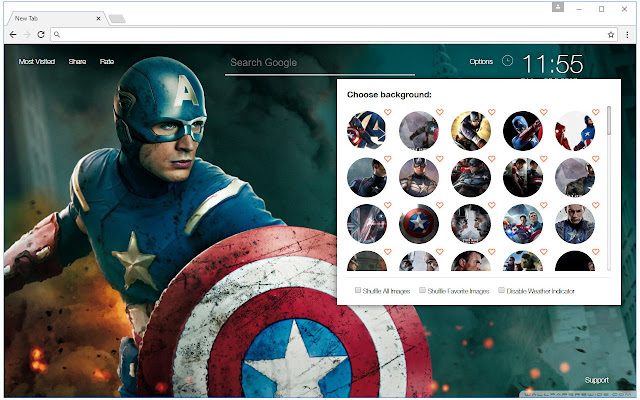Screen dimensions: 640x400
Task: Favorite the first row's fifth background heart
Action: tap(596, 112)
